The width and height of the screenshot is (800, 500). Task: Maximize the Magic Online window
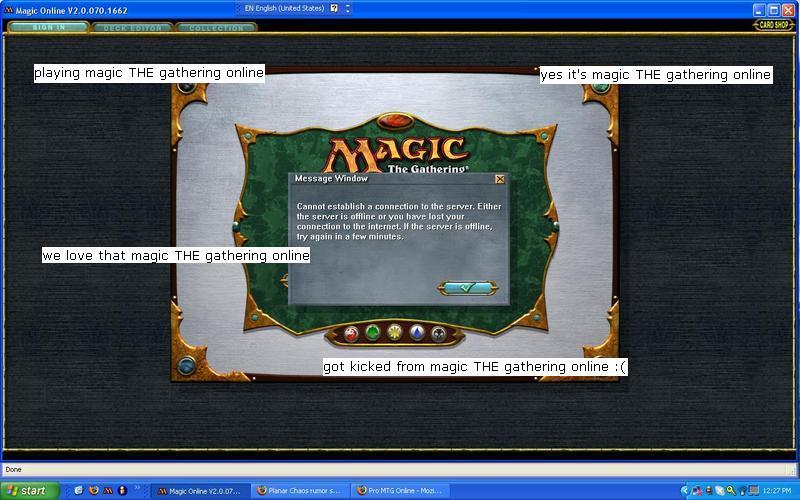pyautogui.click(x=773, y=10)
